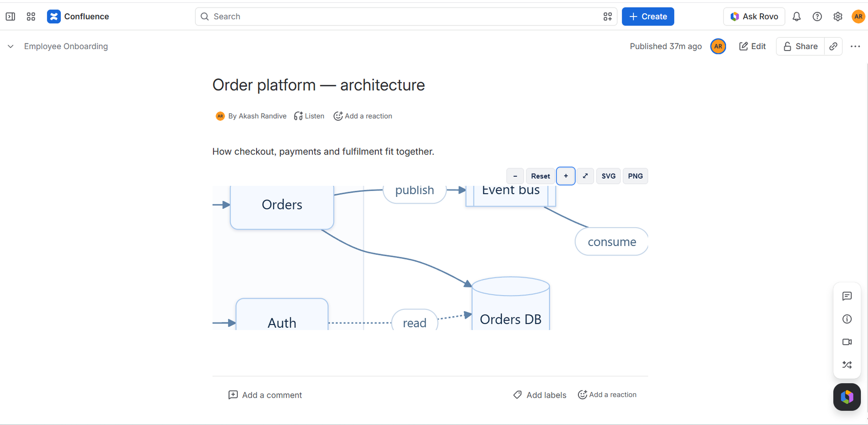The width and height of the screenshot is (868, 425).
Task: Zoom in the diagram with plus button
Action: coord(566,176)
